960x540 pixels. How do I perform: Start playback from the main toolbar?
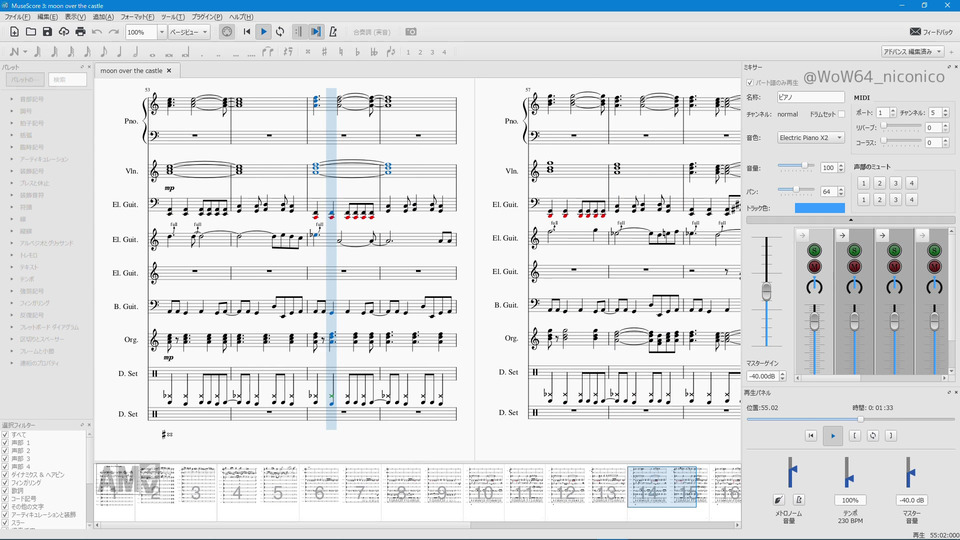(x=263, y=32)
